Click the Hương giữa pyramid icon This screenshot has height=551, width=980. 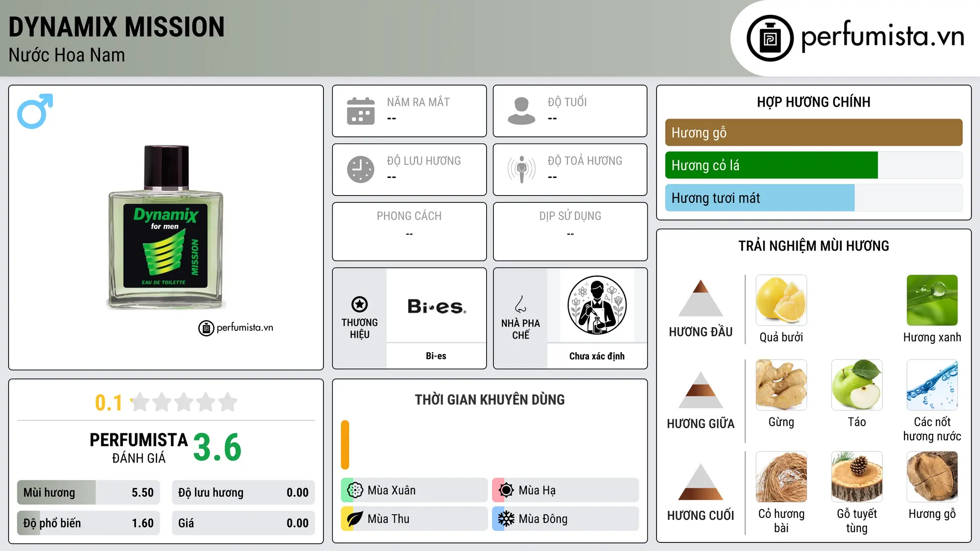pyautogui.click(x=701, y=390)
